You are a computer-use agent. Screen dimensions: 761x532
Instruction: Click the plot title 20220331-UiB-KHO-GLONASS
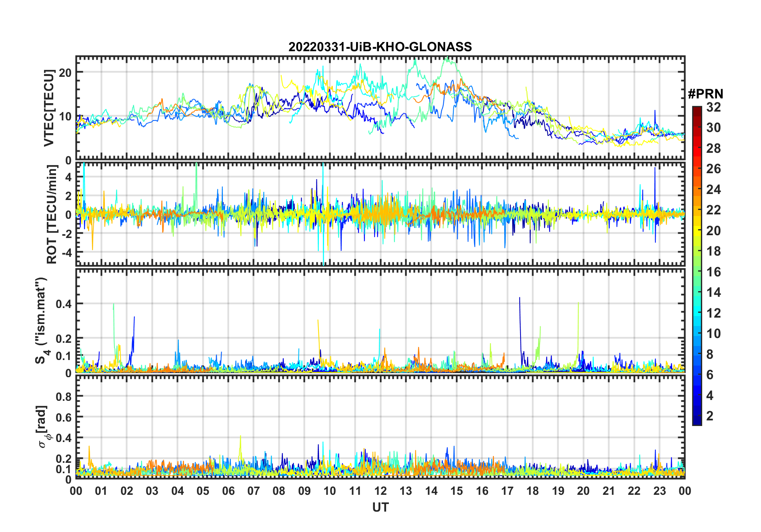[380, 47]
